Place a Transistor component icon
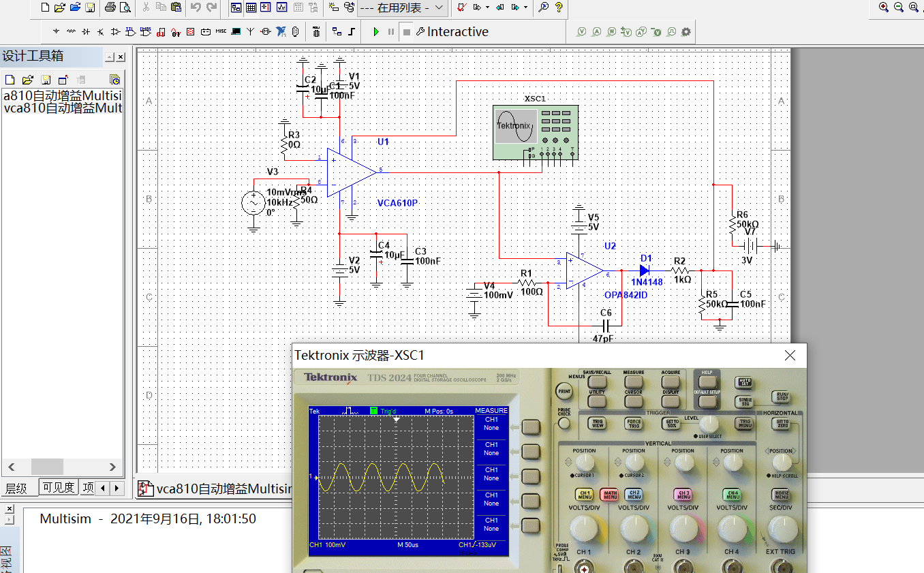 click(x=100, y=31)
